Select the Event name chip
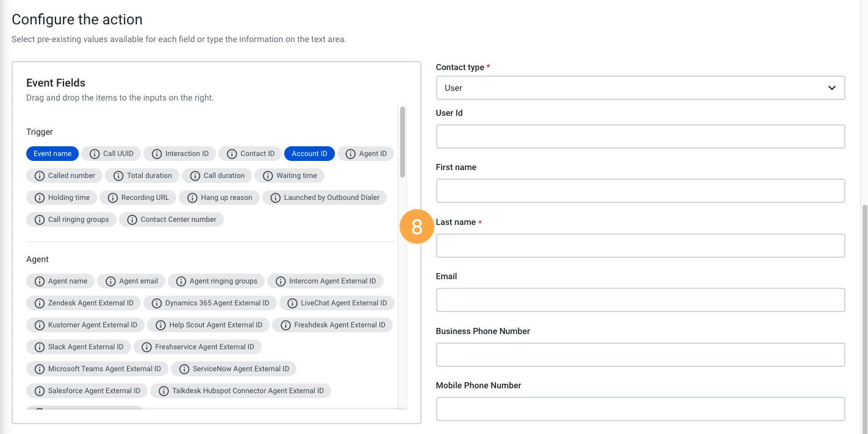The width and height of the screenshot is (868, 434). [x=52, y=154]
